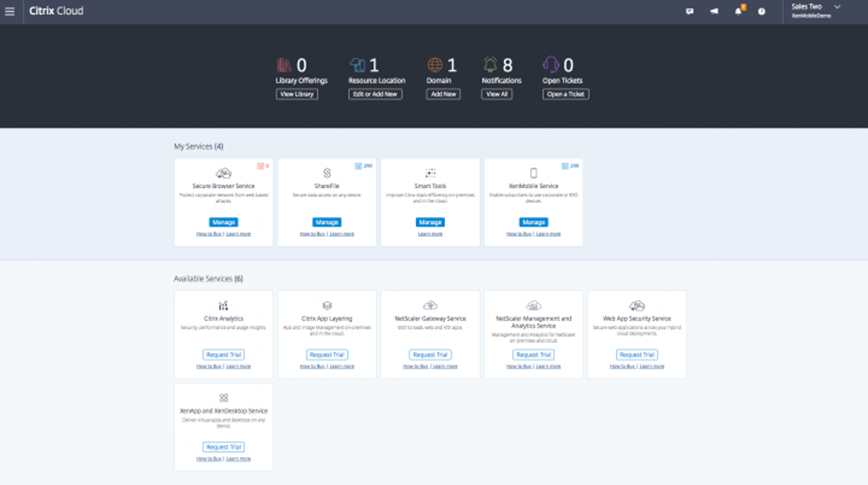Open How to Buy for XenMobile Service
868x485 pixels.
coord(519,234)
